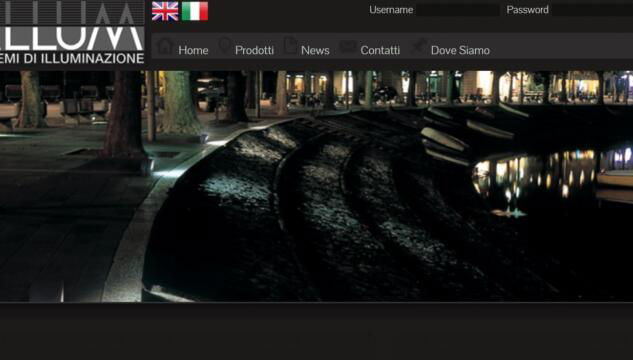This screenshot has height=360, width=633.
Task: Click the dark footer area below the banner
Action: pos(316,331)
